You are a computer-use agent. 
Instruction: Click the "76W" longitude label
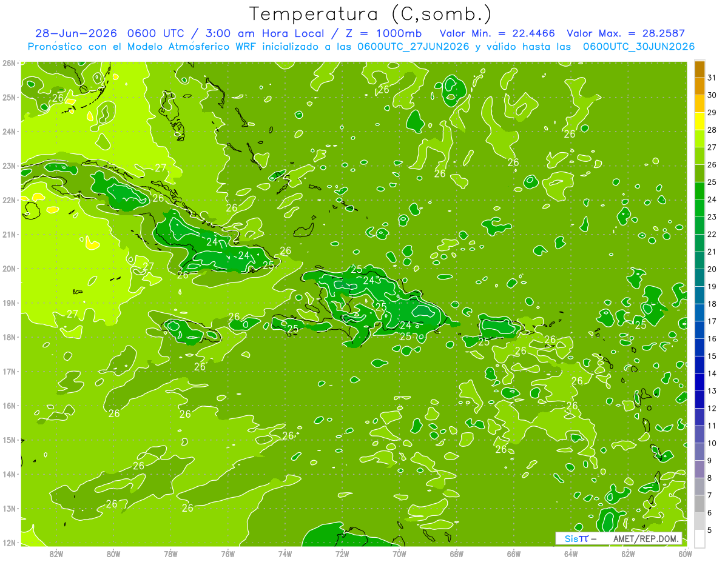coord(228,554)
